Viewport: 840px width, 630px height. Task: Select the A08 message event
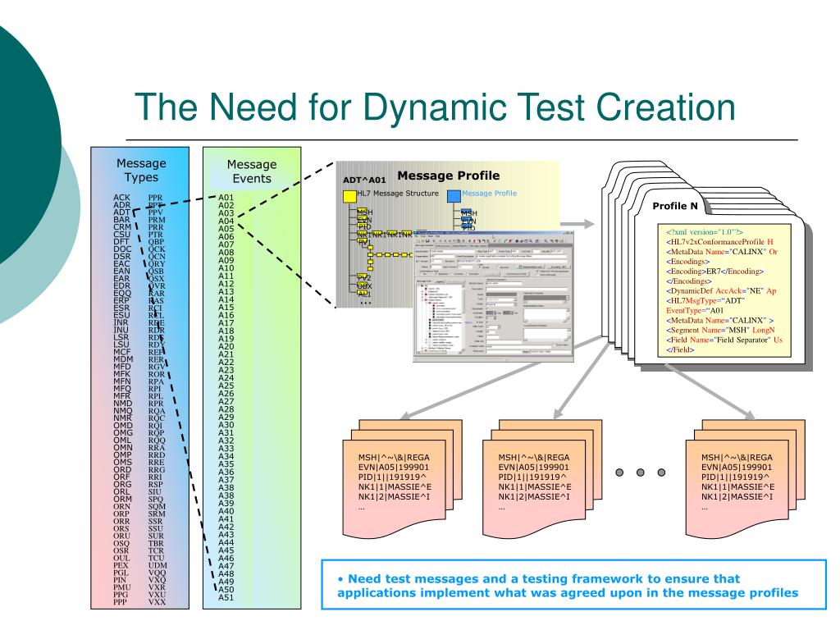tap(226, 253)
